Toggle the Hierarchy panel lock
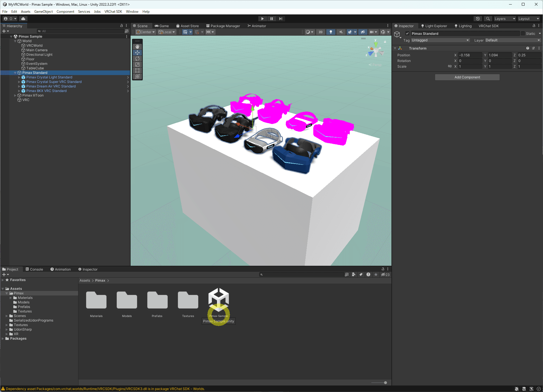Viewport: 543px width, 392px height. [122, 26]
